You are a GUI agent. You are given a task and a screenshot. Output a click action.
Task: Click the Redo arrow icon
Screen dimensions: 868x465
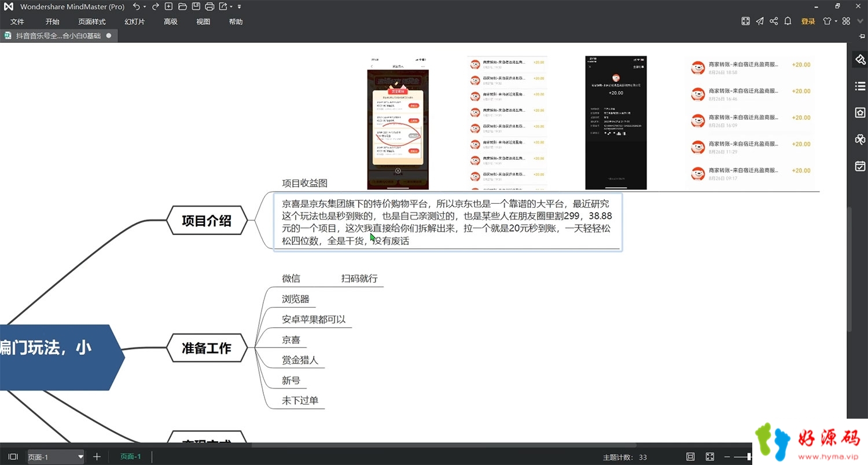click(x=155, y=6)
